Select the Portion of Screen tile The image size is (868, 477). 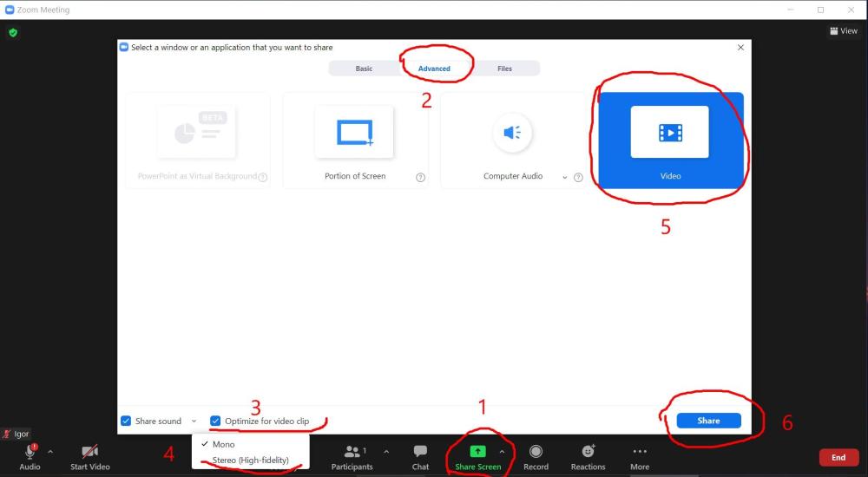point(354,140)
